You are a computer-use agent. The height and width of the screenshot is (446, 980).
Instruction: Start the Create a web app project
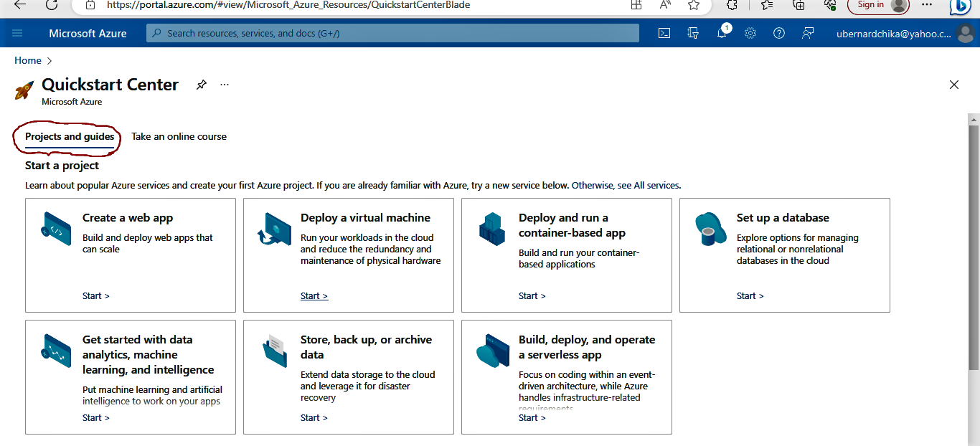click(96, 295)
